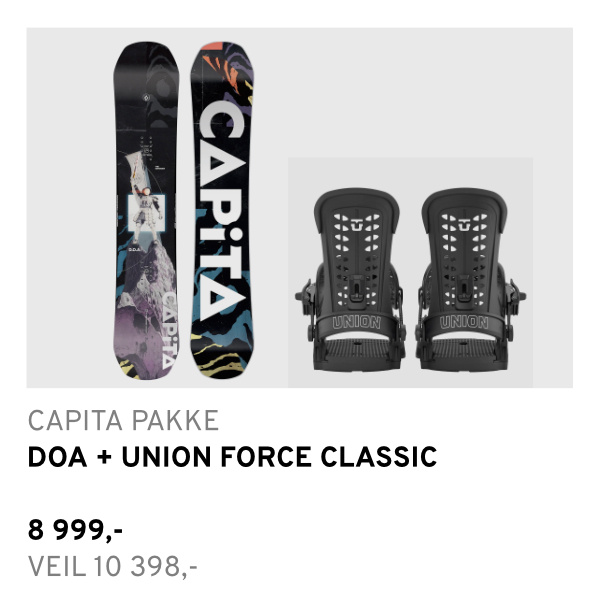Click the CAPITA PAKKE brand label
Image resolution: width=600 pixels, height=600 pixels.
point(122,421)
